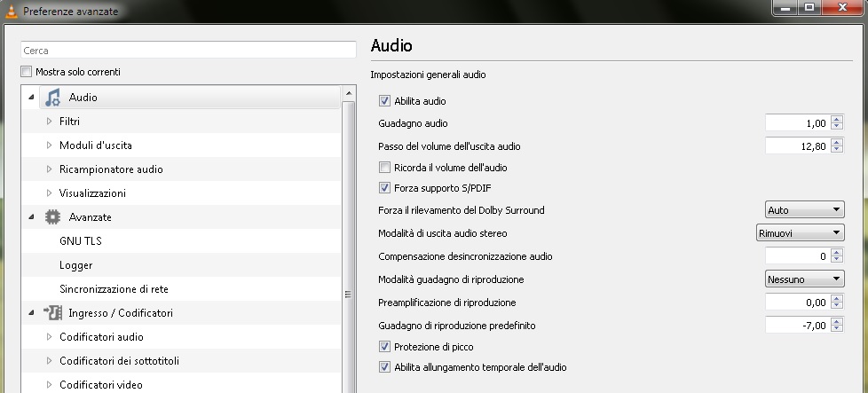
Task: Click the Ingresso / Codificatori category icon
Action: pyautogui.click(x=52, y=313)
